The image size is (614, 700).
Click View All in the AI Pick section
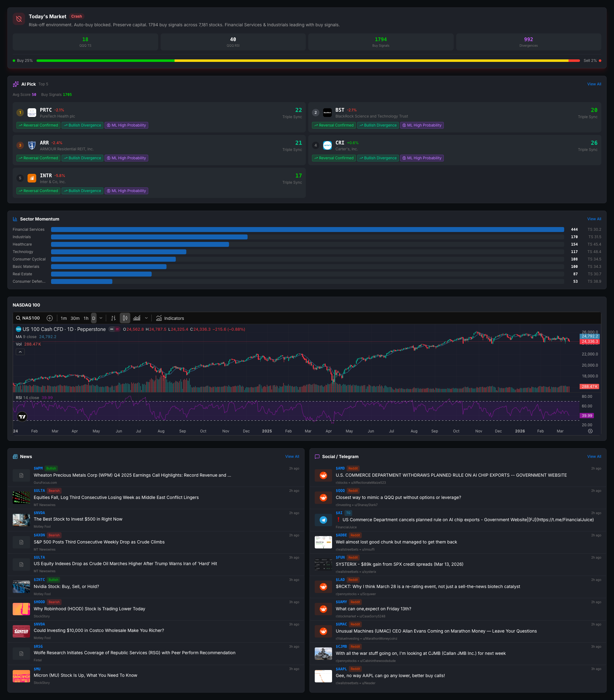594,84
